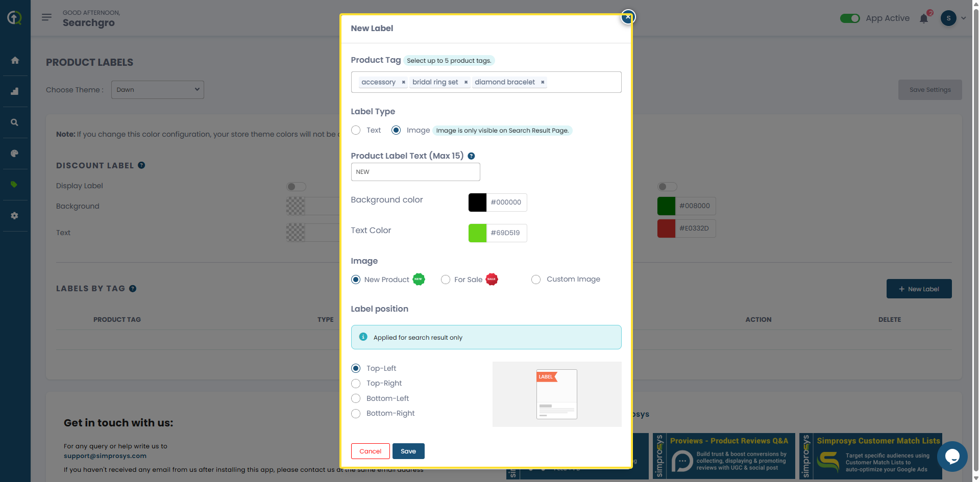Click the search icon in sidebar
980x482 pixels.
point(15,122)
